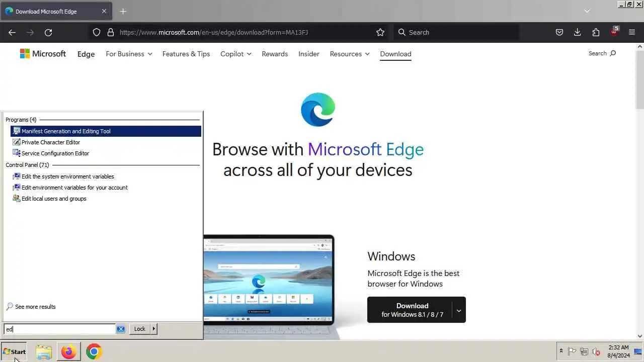
Task: Click the Start button
Action: (15, 351)
